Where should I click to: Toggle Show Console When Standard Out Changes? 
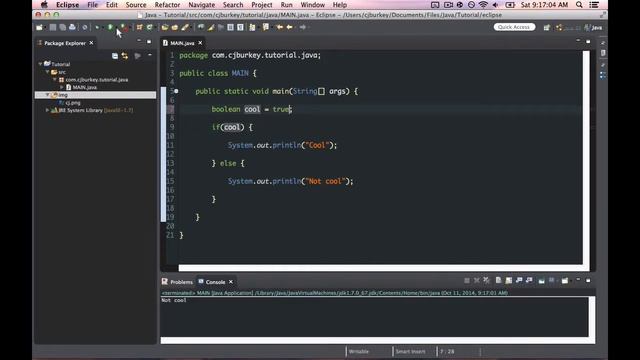(x=519, y=280)
